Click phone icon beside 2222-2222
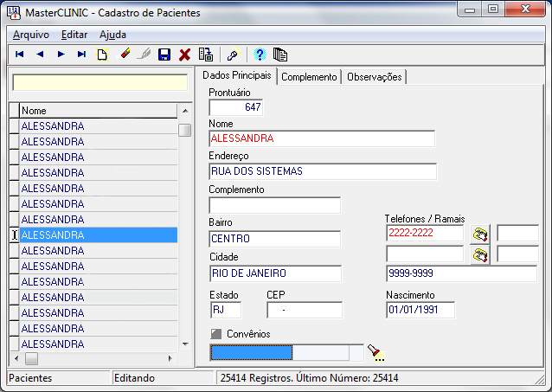Screen dimensions: 552x392 click(480, 234)
